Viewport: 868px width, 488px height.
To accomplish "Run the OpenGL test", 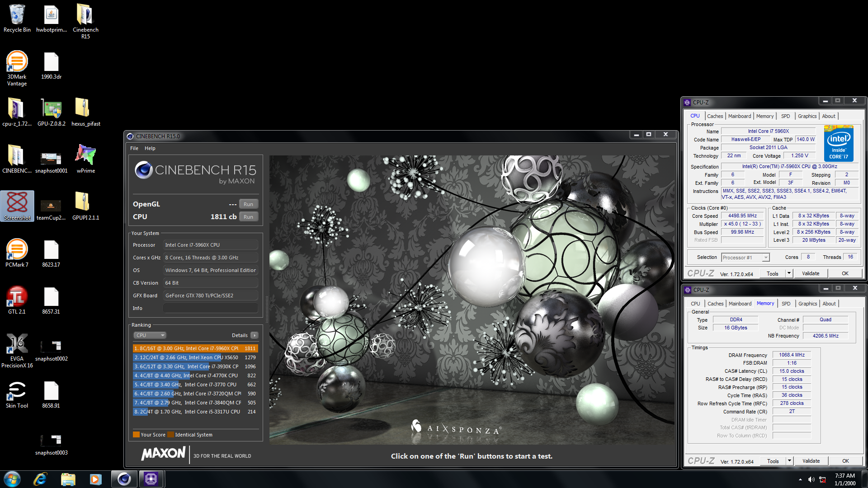I will [248, 204].
